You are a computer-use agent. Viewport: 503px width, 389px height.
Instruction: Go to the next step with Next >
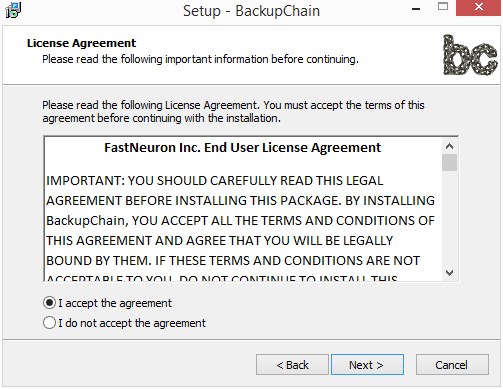coord(367,365)
